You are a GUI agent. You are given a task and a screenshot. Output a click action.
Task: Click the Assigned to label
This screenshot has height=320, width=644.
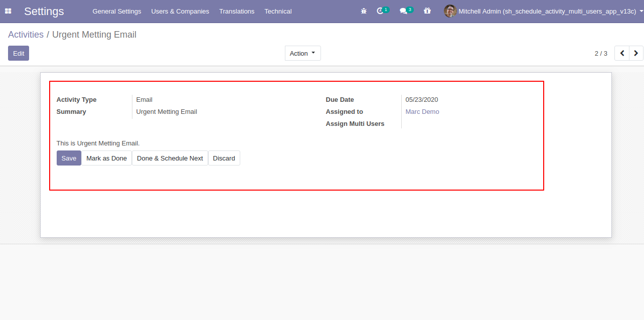pyautogui.click(x=345, y=112)
